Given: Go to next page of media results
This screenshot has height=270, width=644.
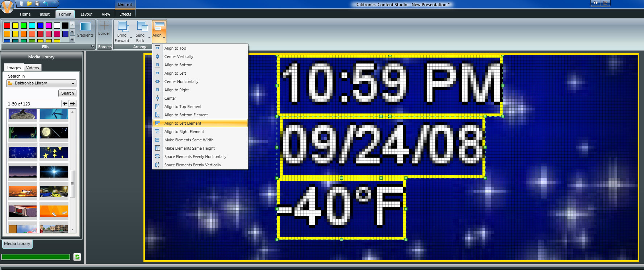Looking at the screenshot, I should [73, 104].
